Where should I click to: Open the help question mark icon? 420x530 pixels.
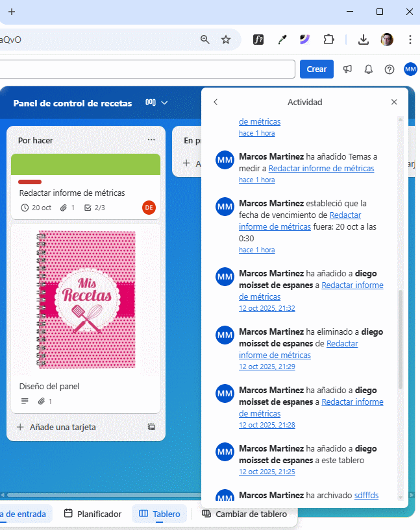pos(389,69)
